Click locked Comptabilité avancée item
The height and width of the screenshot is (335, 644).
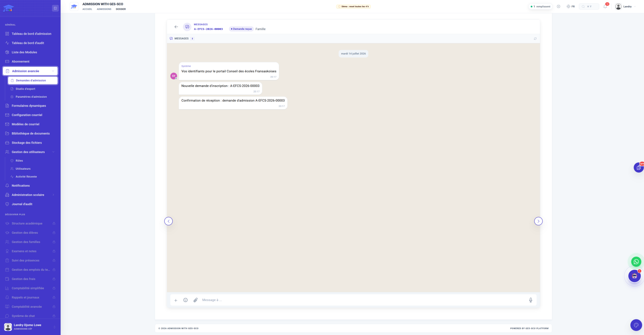30,307
